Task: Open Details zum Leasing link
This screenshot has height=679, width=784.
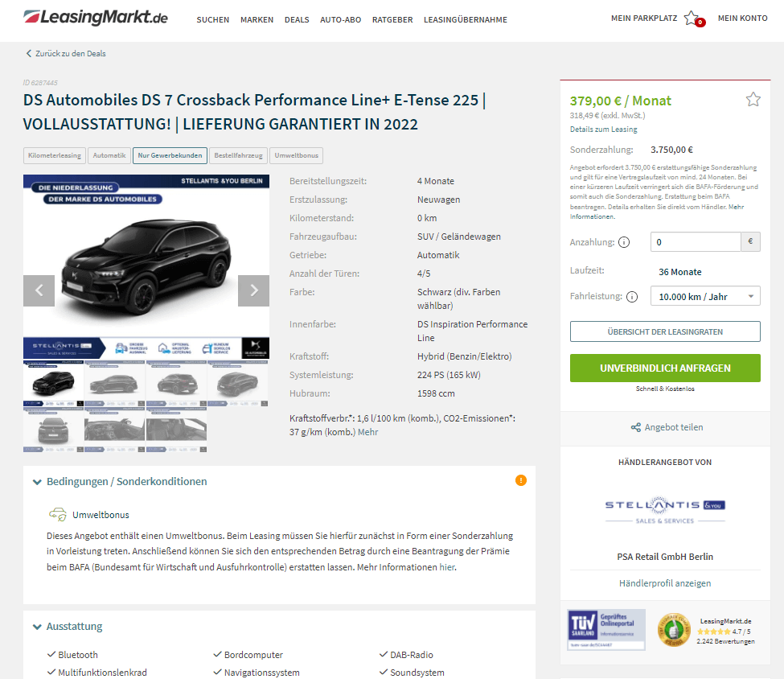Action: click(x=604, y=129)
